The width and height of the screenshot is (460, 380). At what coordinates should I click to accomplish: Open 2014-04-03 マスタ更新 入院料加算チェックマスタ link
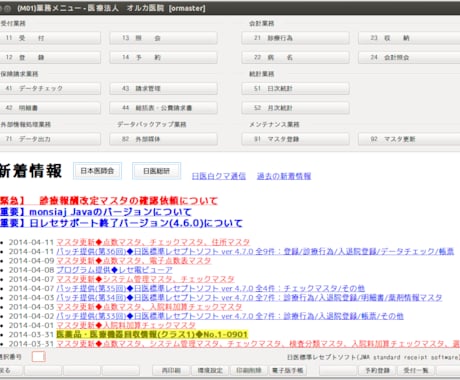149,307
